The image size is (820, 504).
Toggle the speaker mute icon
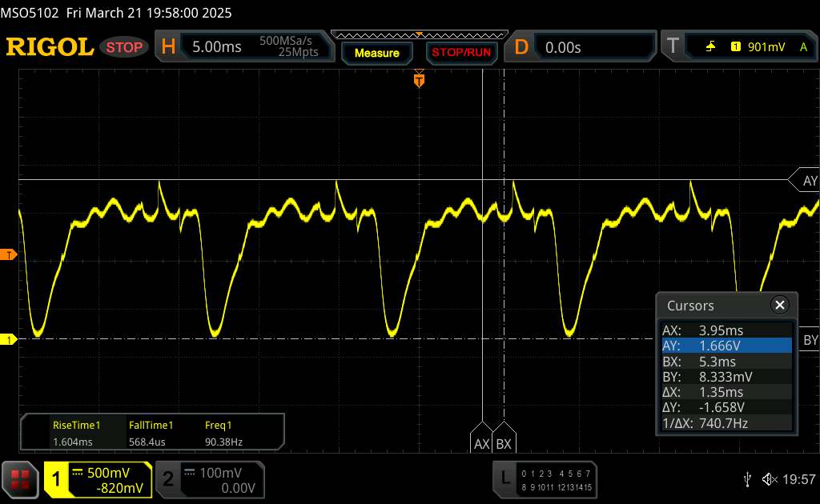(x=769, y=479)
